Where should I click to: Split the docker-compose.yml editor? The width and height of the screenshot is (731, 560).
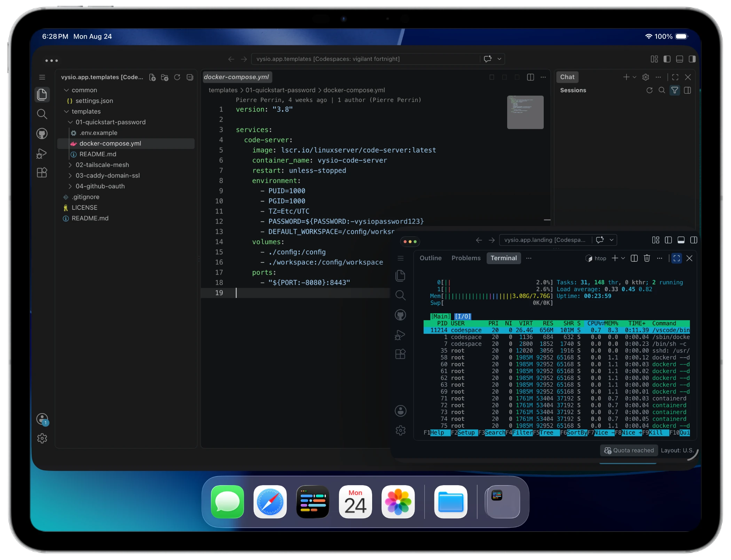pyautogui.click(x=530, y=77)
